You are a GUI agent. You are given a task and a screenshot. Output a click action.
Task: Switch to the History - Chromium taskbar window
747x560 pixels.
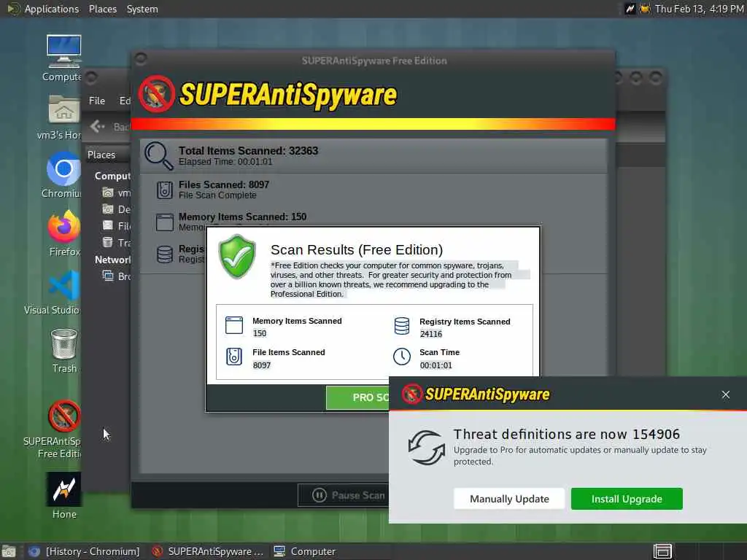[85, 551]
